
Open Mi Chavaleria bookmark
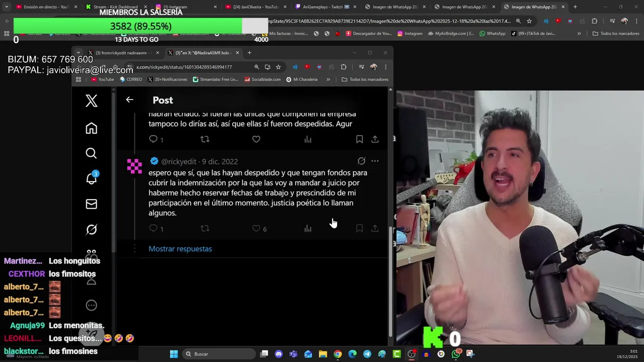[x=302, y=79]
